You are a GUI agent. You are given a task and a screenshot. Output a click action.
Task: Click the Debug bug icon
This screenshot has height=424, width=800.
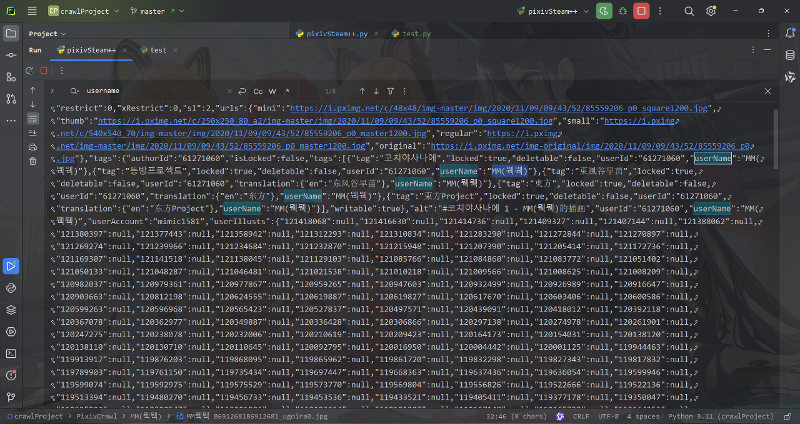click(x=623, y=11)
